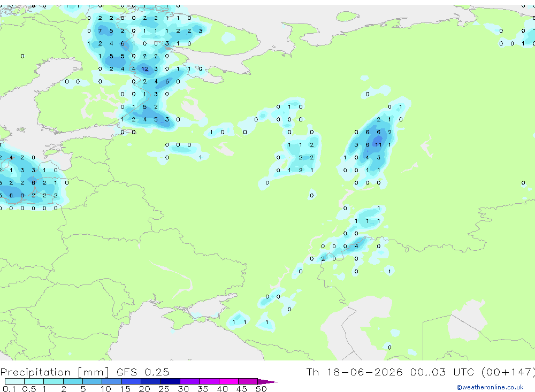Image resolution: width=535 pixels, height=392 pixels.
Task: Pick the 10–15 mm legend color box
Action: tap(112, 381)
